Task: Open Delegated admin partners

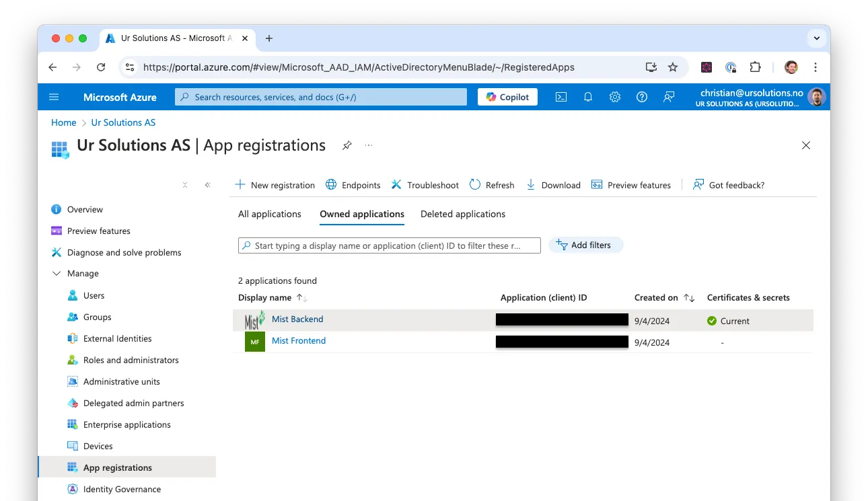Action: coord(127,403)
